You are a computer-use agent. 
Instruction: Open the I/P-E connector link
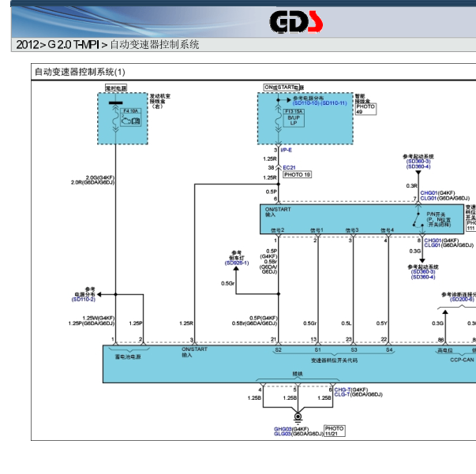coord(287,150)
